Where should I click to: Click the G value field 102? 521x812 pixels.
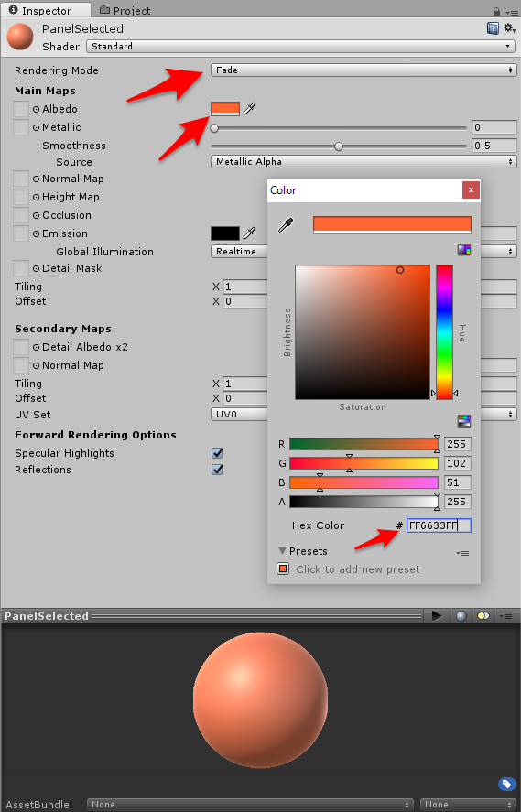pos(458,463)
